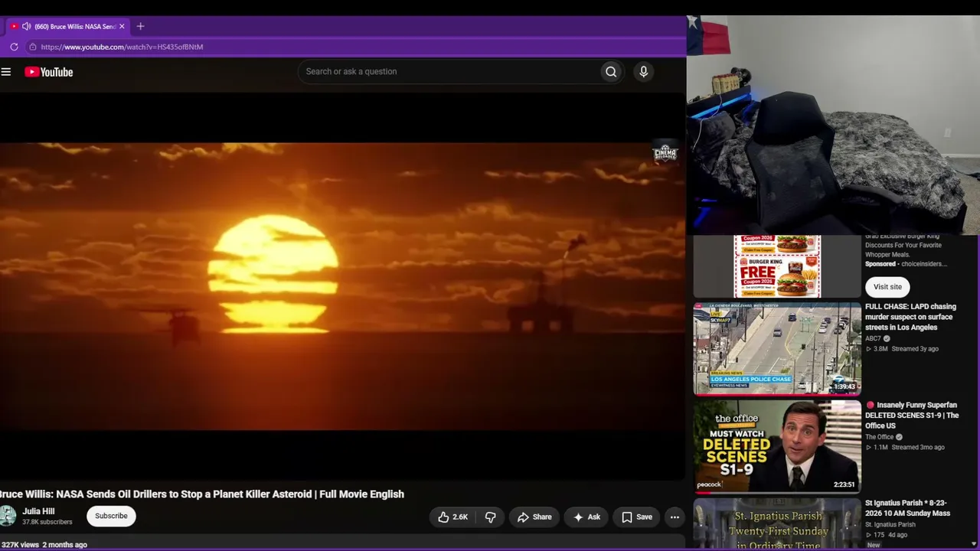Open 'Insanely Funny Superfan DELETED SCENES' title
This screenshot has width=980, height=551.
tap(912, 416)
